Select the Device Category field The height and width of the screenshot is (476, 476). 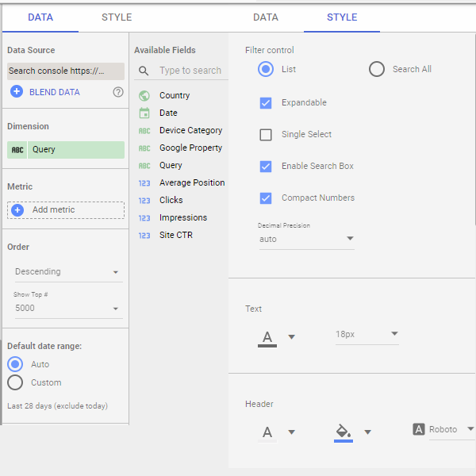(x=191, y=131)
